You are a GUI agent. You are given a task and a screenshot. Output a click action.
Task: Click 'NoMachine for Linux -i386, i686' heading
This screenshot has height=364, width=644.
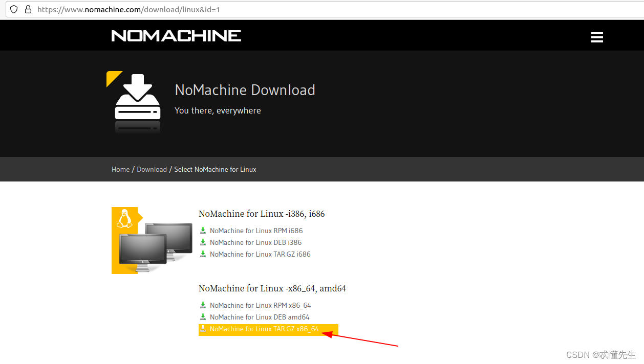coord(262,214)
